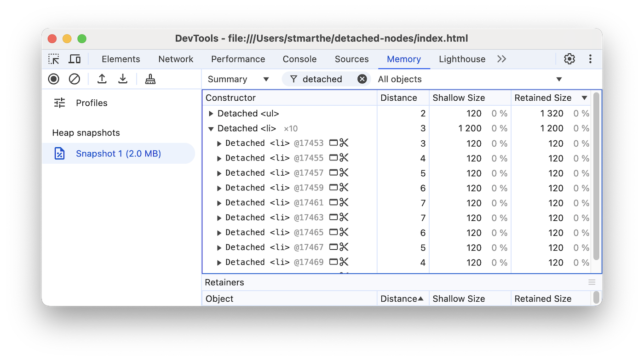Open DevTools settings gear
This screenshot has width=644, height=361.
pyautogui.click(x=569, y=59)
